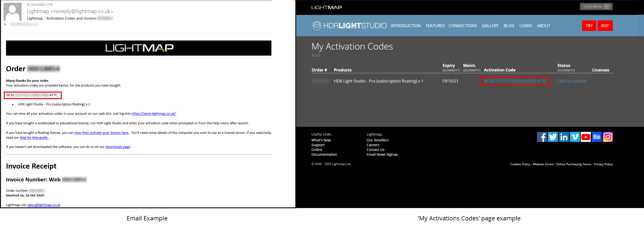The height and width of the screenshot is (237, 644).
Task: Open the LinkedIn social icon
Action: 564,137
